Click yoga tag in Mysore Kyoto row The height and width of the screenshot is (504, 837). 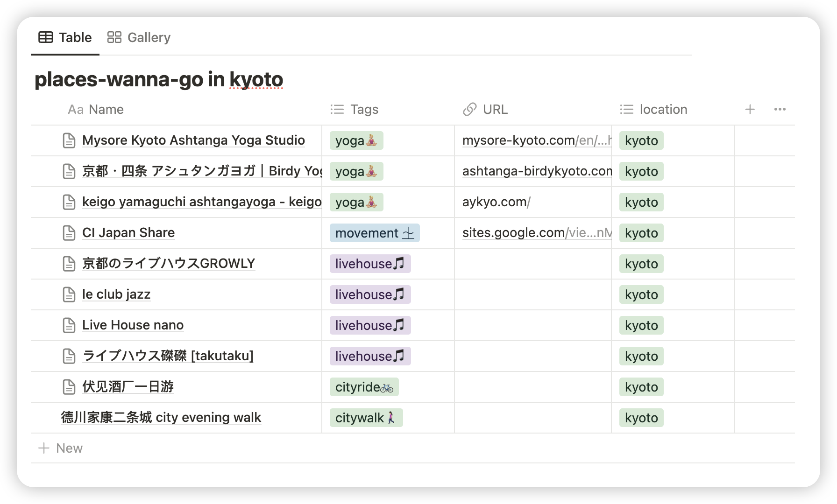[x=356, y=140]
